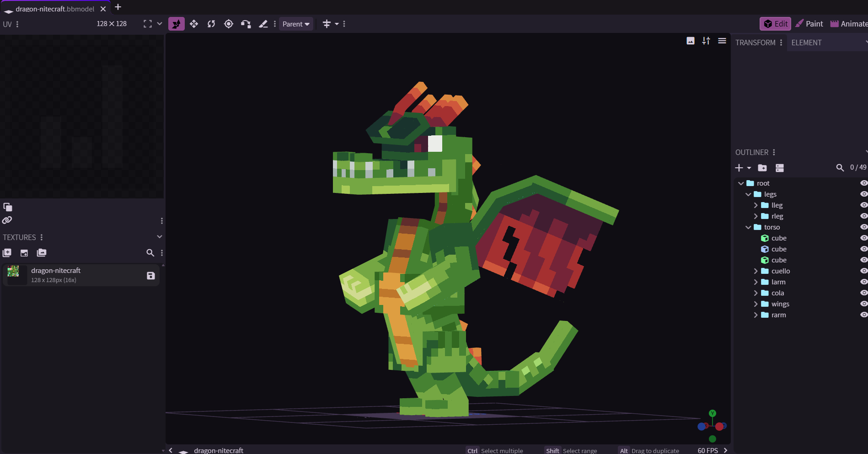
Task: Expand the cuello folder
Action: click(x=755, y=271)
